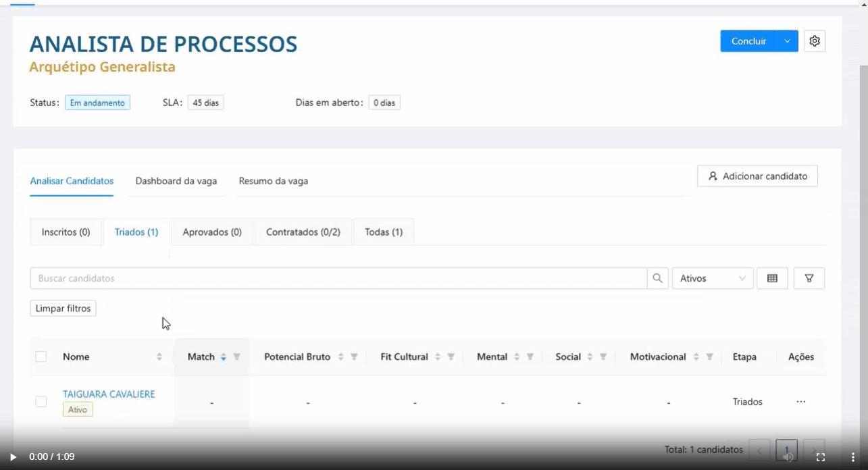
Task: Click the Em andamento status tag
Action: [x=97, y=103]
